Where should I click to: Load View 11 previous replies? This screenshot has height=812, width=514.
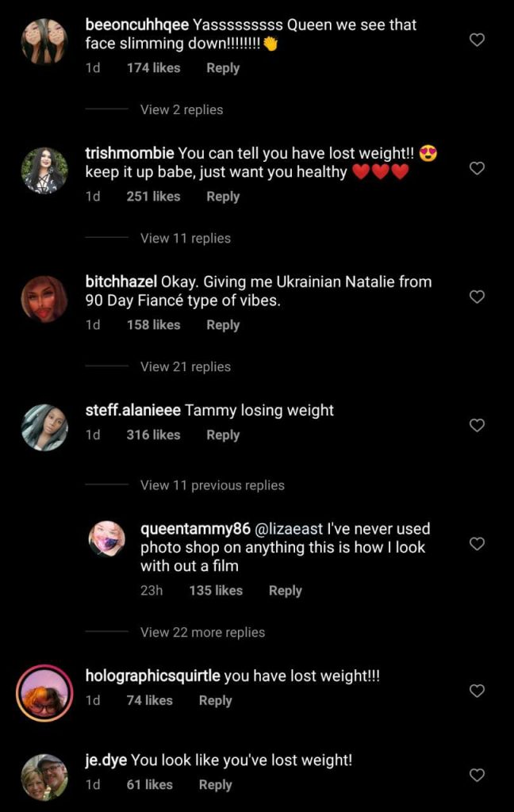212,485
